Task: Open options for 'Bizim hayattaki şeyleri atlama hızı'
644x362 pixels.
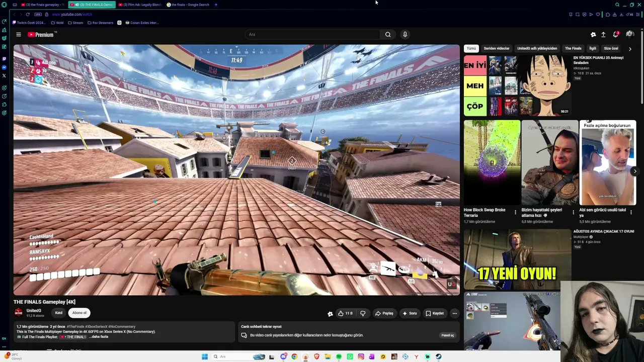Action: [x=573, y=212]
